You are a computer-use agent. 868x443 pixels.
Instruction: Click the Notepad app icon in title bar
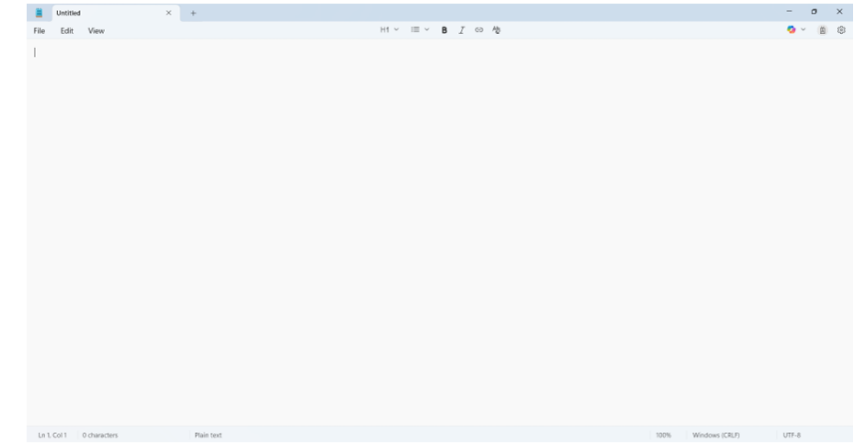(x=39, y=12)
